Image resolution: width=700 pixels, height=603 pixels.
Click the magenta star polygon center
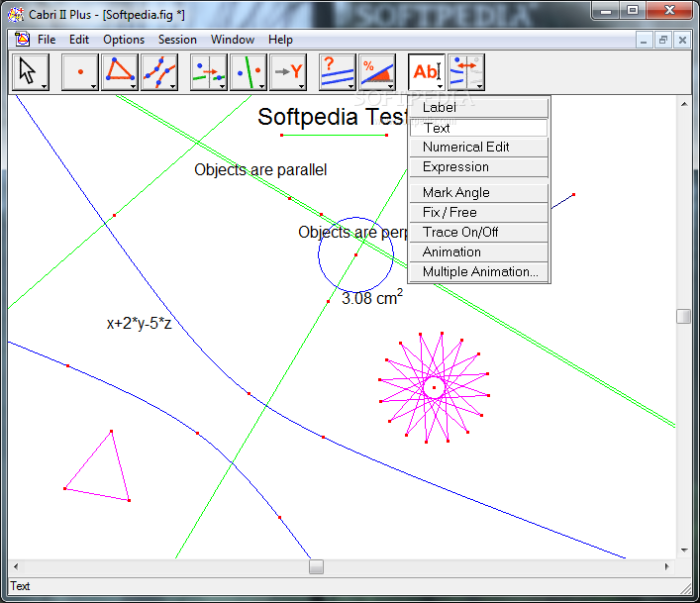[x=434, y=387]
